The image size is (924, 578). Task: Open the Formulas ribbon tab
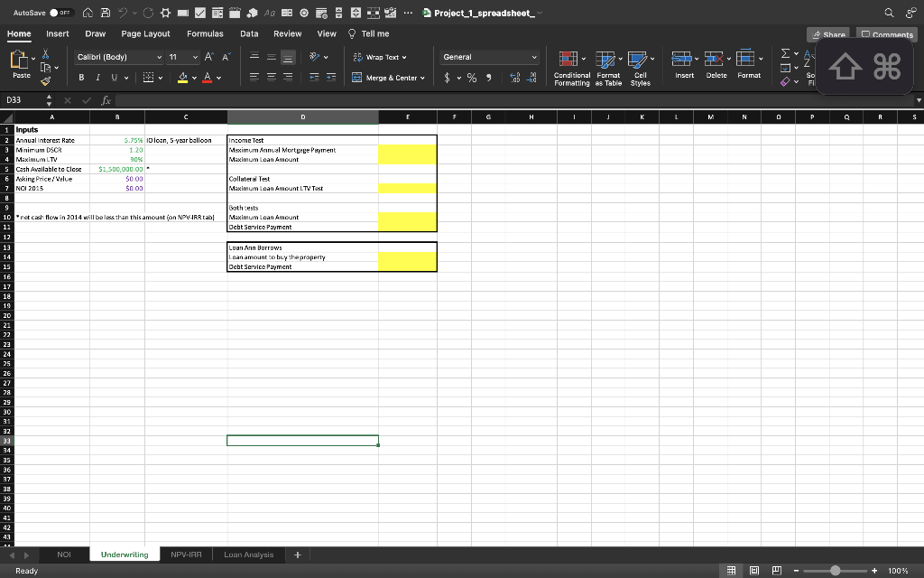coord(205,33)
